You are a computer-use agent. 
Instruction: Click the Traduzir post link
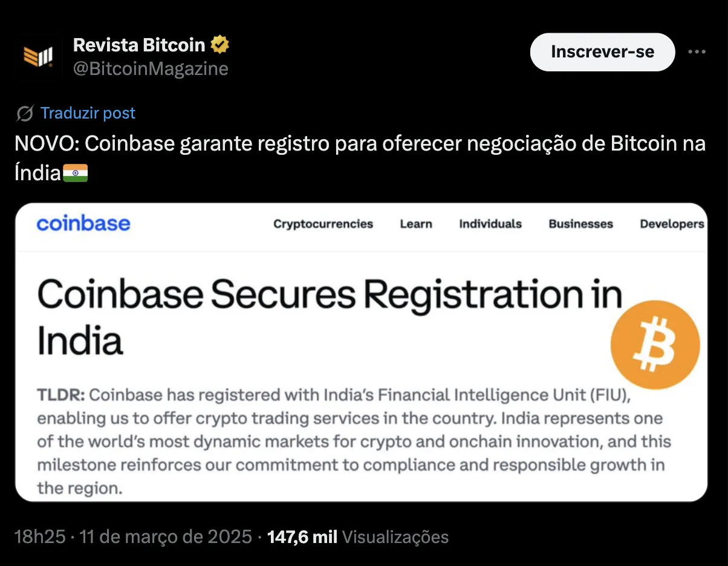tap(87, 112)
